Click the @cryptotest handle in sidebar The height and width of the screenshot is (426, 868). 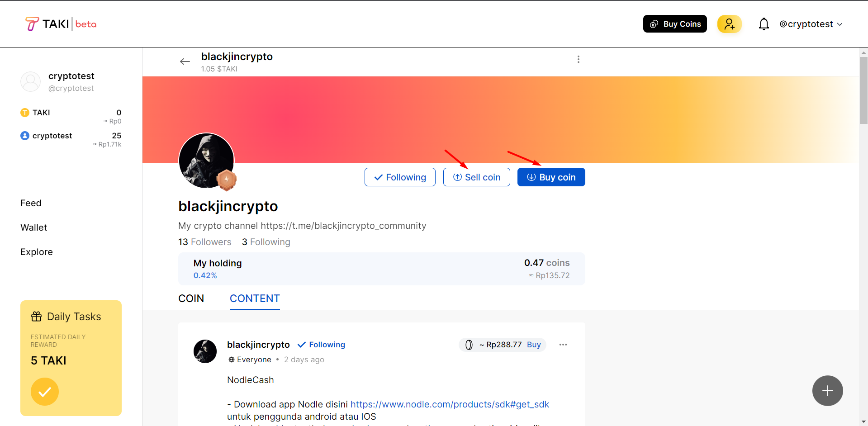pos(71,88)
